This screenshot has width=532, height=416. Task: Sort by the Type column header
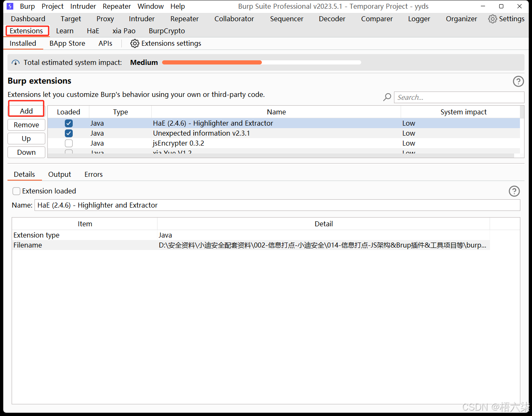[121, 112]
